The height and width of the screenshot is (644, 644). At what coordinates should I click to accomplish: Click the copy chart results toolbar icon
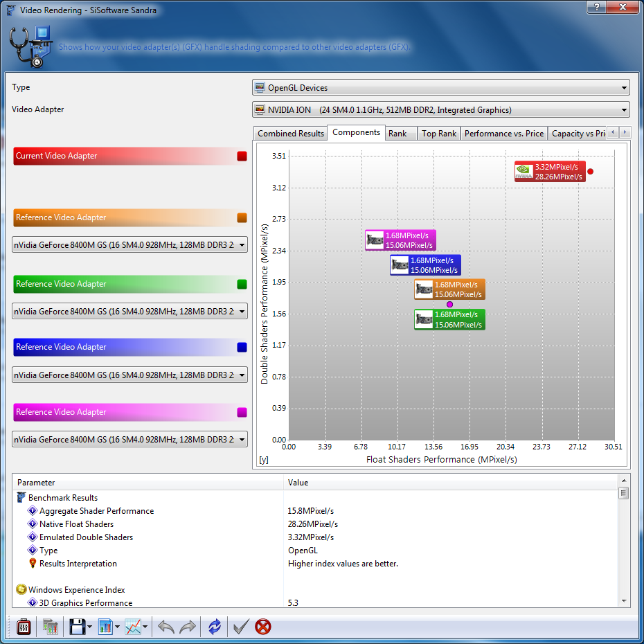pos(50,627)
